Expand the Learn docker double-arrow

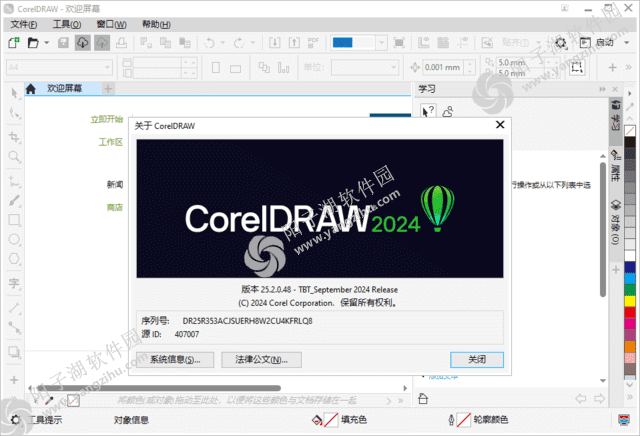(x=602, y=89)
